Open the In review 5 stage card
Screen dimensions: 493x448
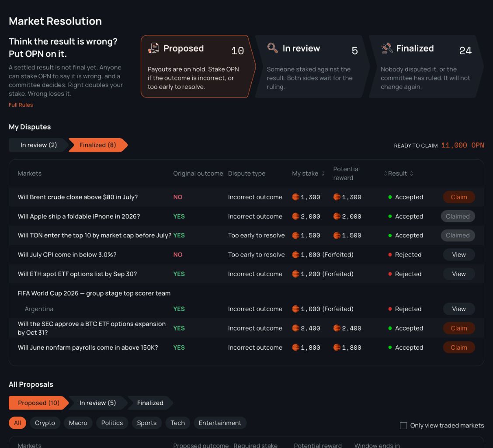tap(312, 66)
